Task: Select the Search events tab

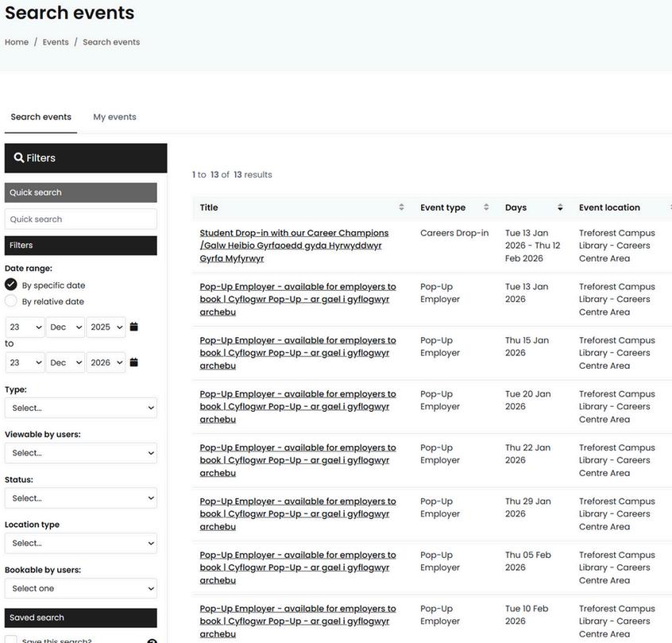Action: (41, 117)
